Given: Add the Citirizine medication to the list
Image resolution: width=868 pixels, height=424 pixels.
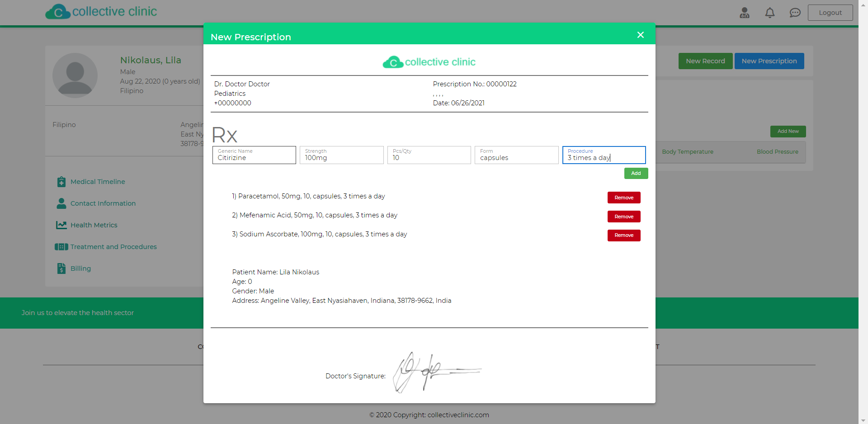Looking at the screenshot, I should 636,173.
